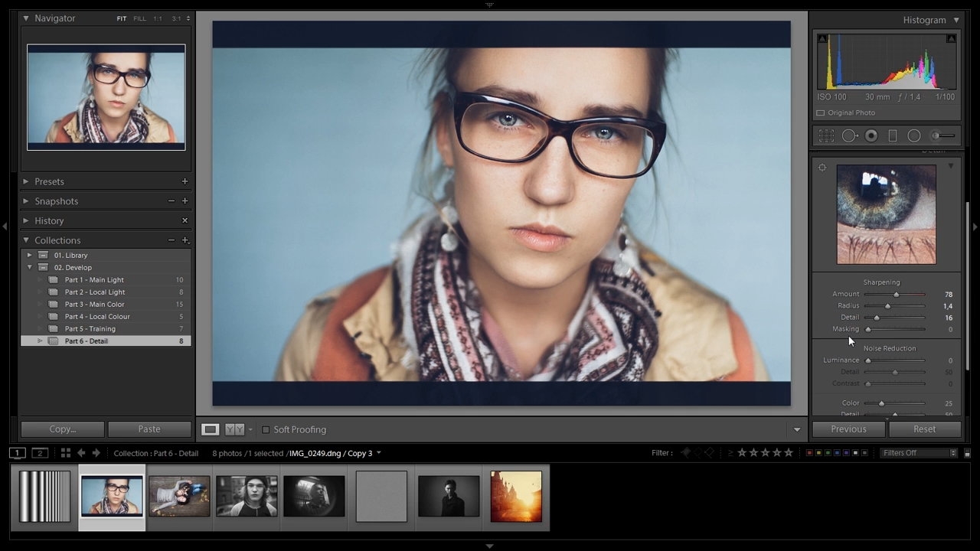Open Grid view from filmstrip bar
This screenshot has width=980, height=551.
[66, 453]
